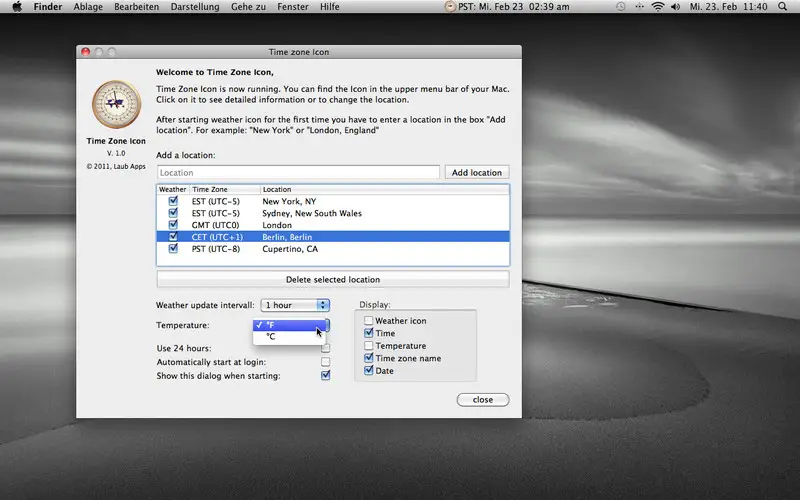Click the GMT (UTC0) time zone cell
This screenshot has height=500, width=800.
[x=215, y=225]
